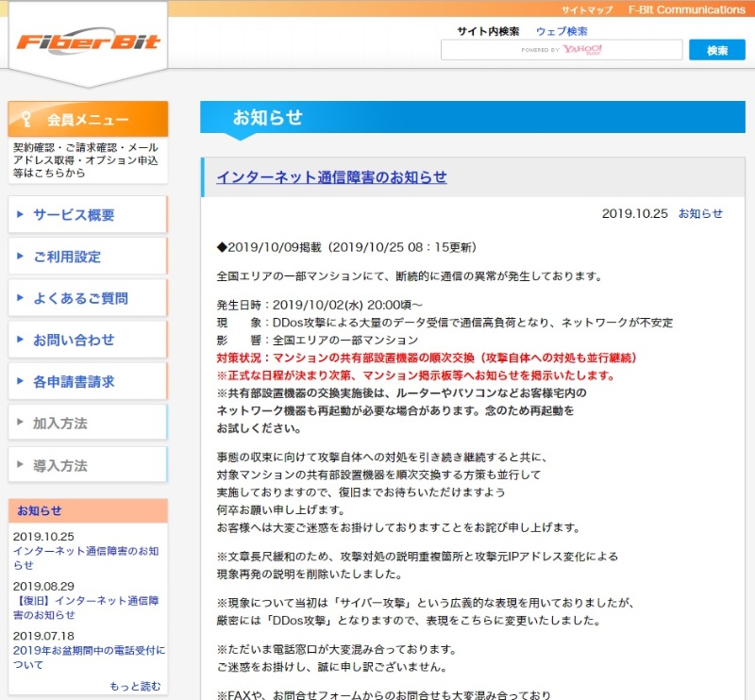Image resolution: width=755 pixels, height=700 pixels.
Task: Click the Yahoo search input field
Action: [x=562, y=50]
